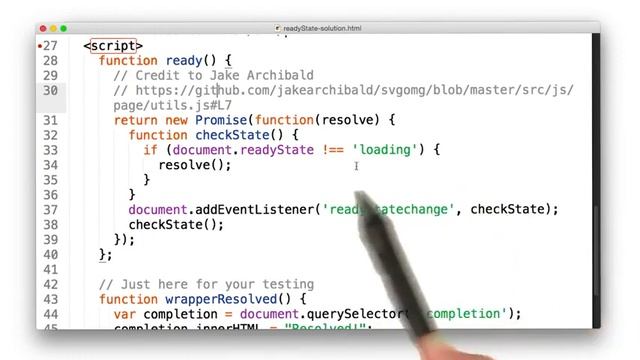This screenshot has width=640, height=360.
Task: Click 'querySelector' on line 44
Action: 355,314
